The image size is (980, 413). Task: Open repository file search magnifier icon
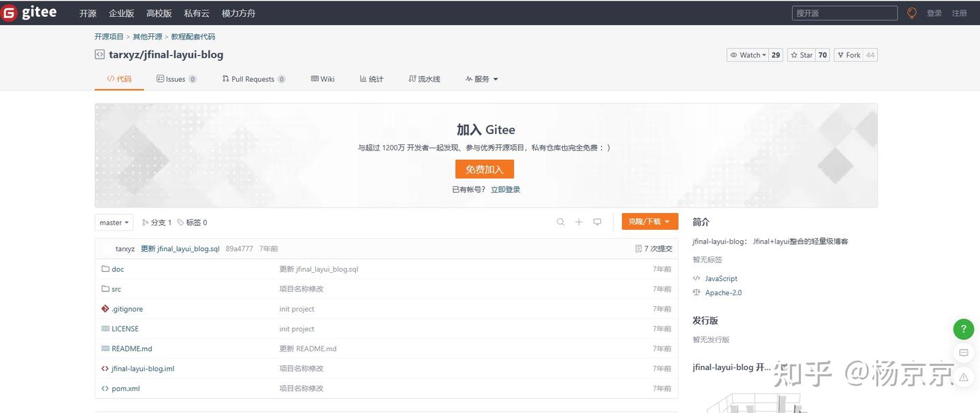pos(559,221)
